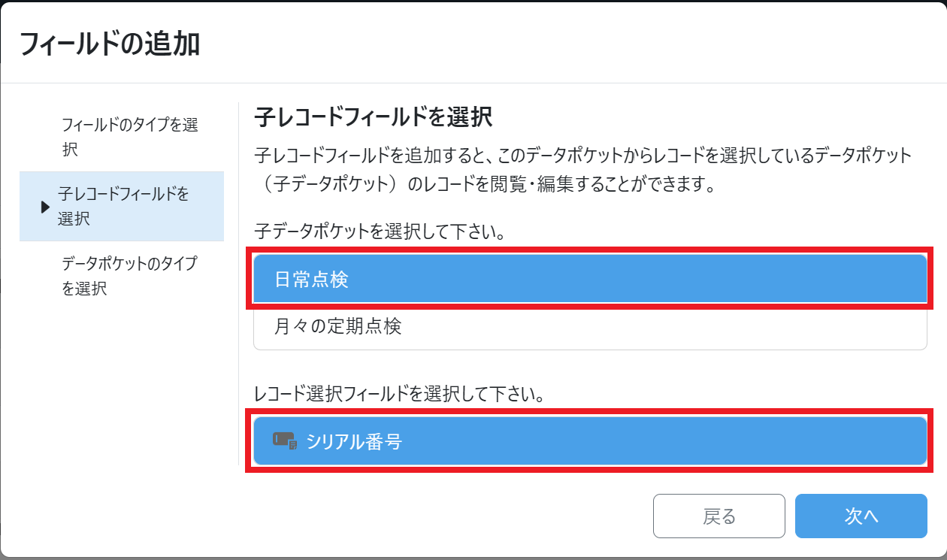947x560 pixels.
Task: Click the separator line under the dialog title
Action: [x=473, y=83]
